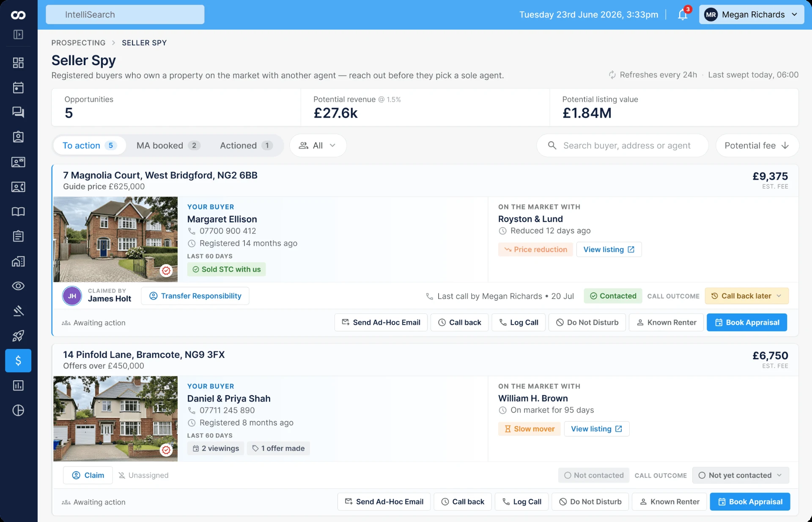Viewport: 812px width, 522px height.
Task: Open the buildings property icon in sidebar
Action: coord(18,261)
